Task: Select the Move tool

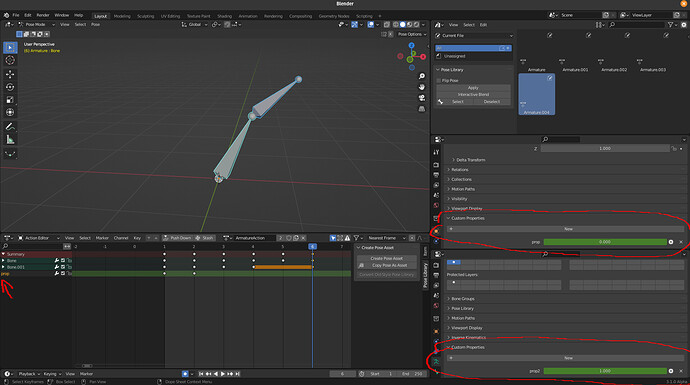Action: pos(10,74)
